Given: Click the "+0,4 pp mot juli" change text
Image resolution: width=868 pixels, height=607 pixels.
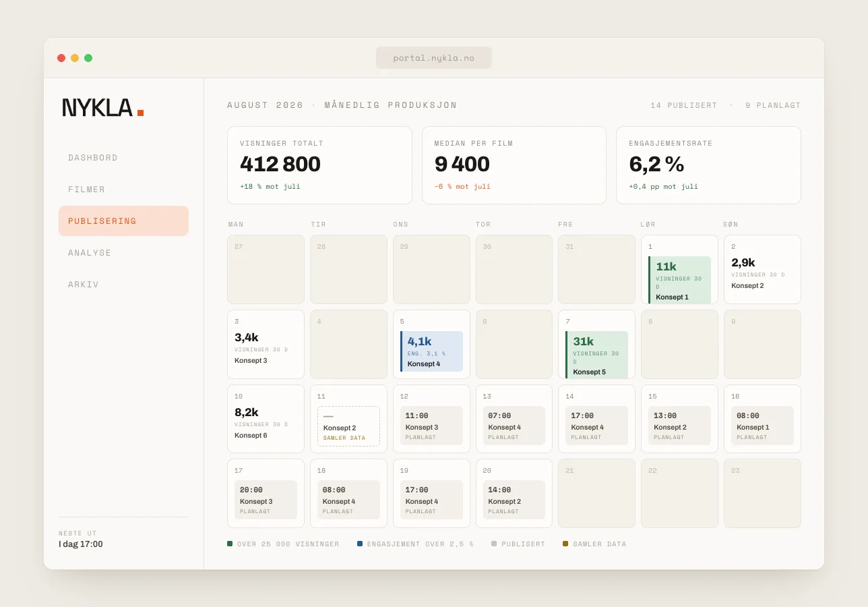Looking at the screenshot, I should click(663, 186).
